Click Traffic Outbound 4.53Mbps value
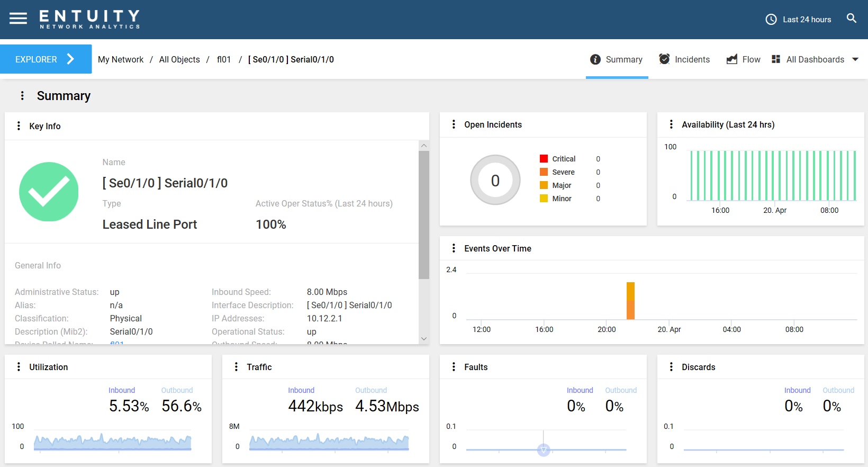 tap(387, 406)
